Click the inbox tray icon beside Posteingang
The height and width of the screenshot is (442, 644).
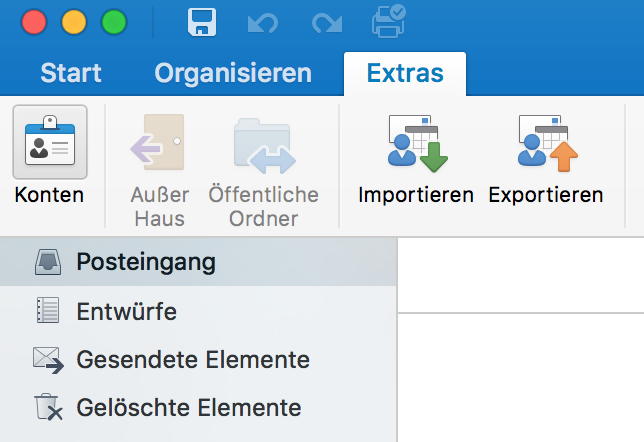(x=48, y=262)
